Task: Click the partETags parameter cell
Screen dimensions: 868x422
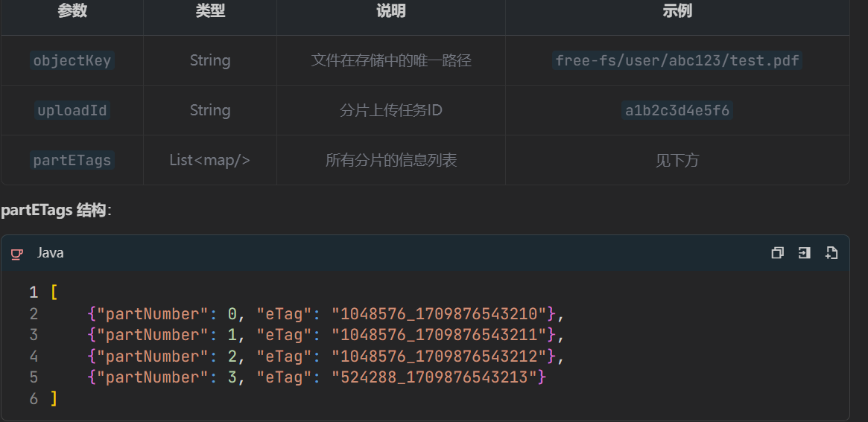Action: pos(72,161)
